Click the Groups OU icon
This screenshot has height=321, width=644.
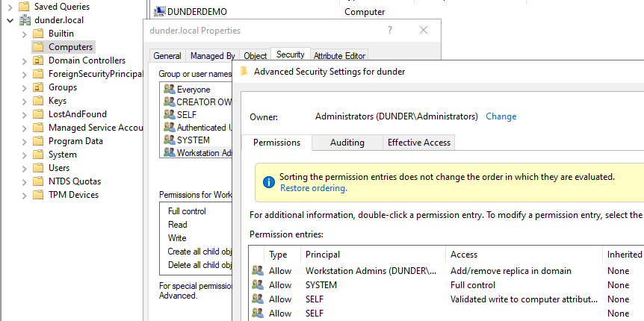38,87
